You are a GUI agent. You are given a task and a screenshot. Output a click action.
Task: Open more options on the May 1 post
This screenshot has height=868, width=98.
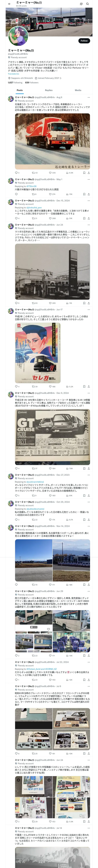pyautogui.click(x=89, y=179)
